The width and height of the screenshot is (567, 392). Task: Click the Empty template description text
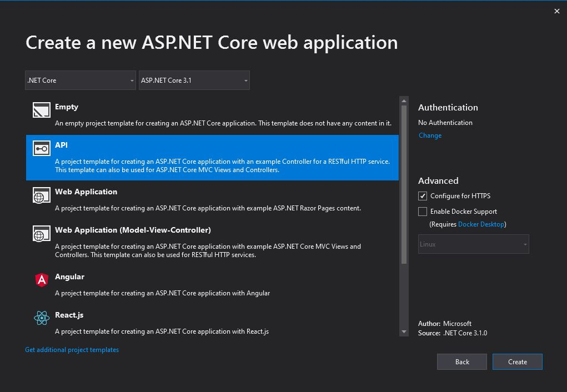(x=223, y=123)
